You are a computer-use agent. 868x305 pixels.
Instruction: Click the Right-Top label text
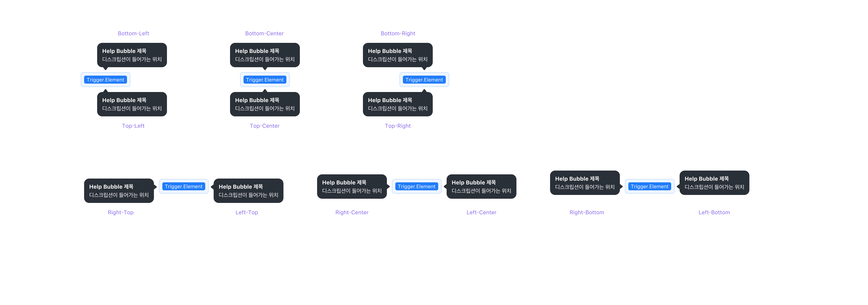(x=121, y=212)
